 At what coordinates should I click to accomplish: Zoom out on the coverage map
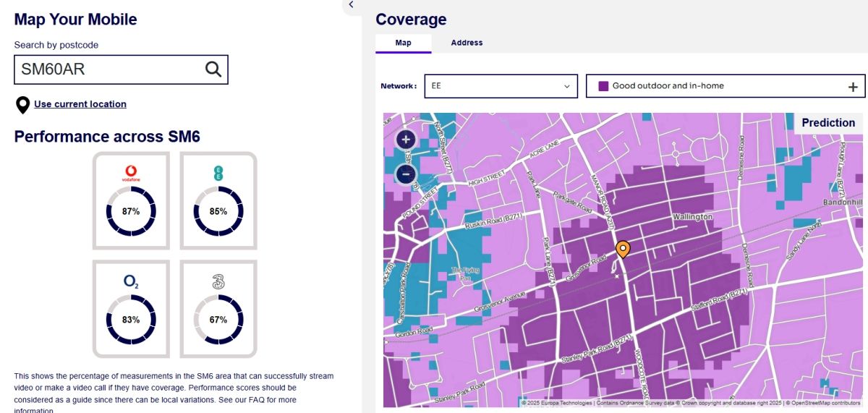[406, 174]
